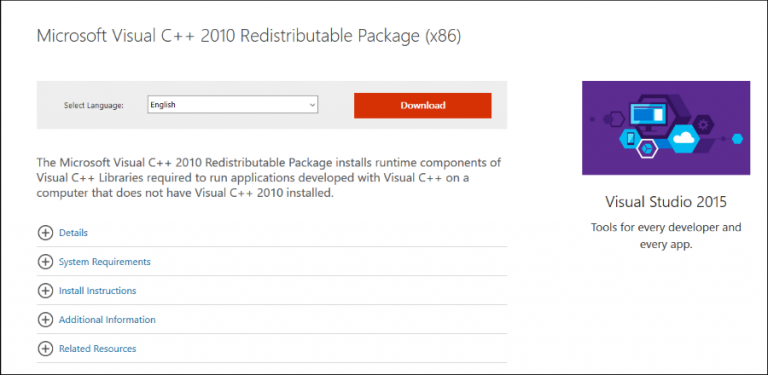
Task: Click the Visual Studio 2015 heading
Action: [x=666, y=202]
